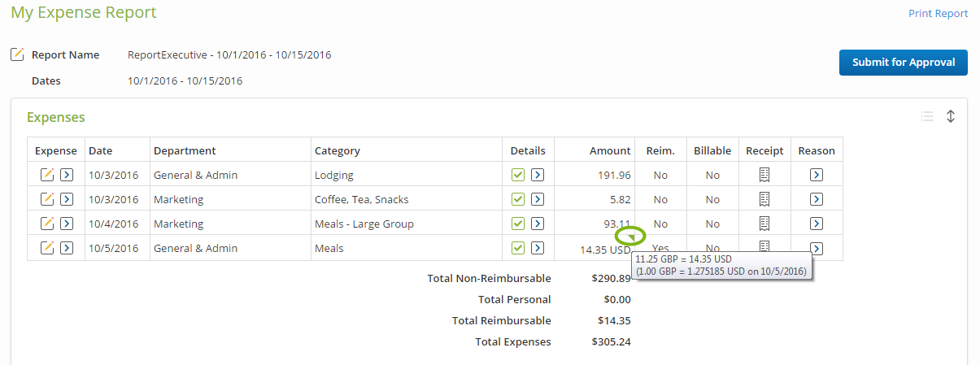Viewport: 980px width, 365px height.
Task: Open the Print Report link
Action: coord(938,14)
